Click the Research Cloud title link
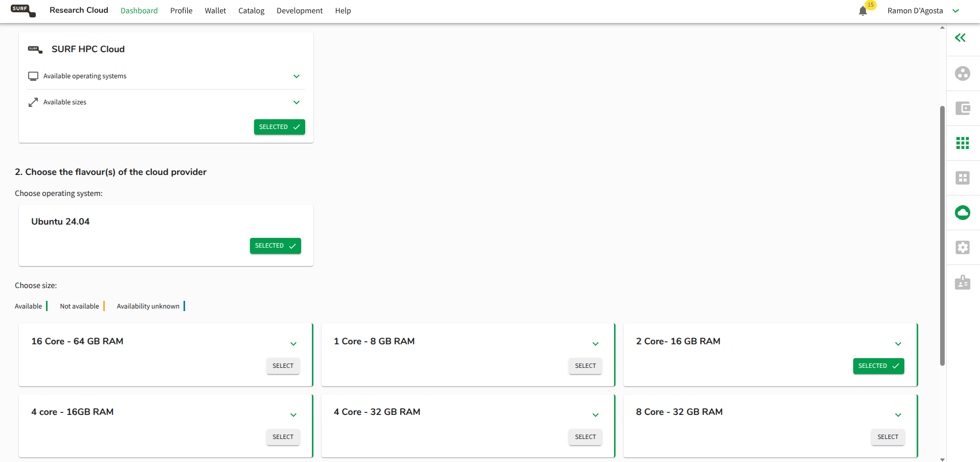Screen dimensions: 980x462 pyautogui.click(x=79, y=10)
